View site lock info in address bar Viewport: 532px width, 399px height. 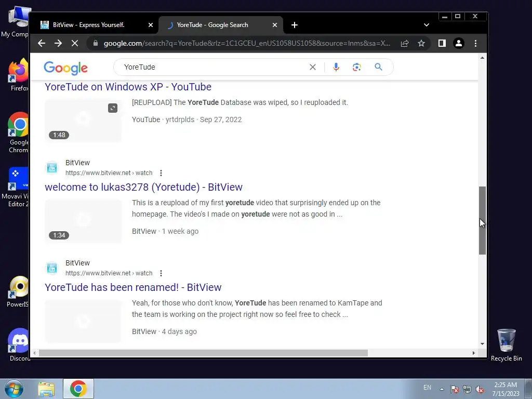pyautogui.click(x=96, y=43)
